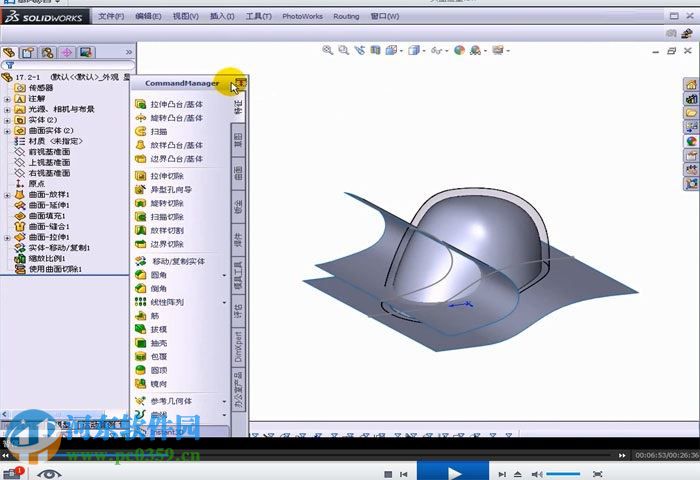
Task: Select the 拉伸凸台/基体 (Extruded Boss/Base) tool
Action: (169, 104)
